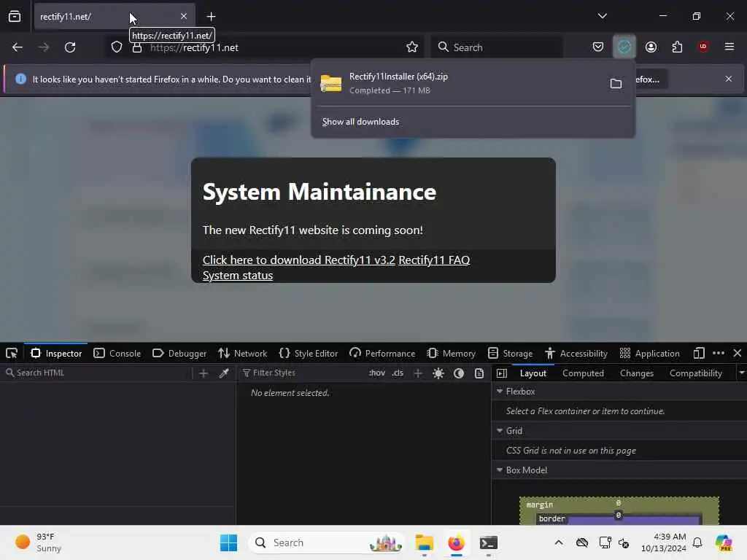This screenshot has width=747, height=560.
Task: Grab a color with eyedropper
Action: [x=224, y=373]
